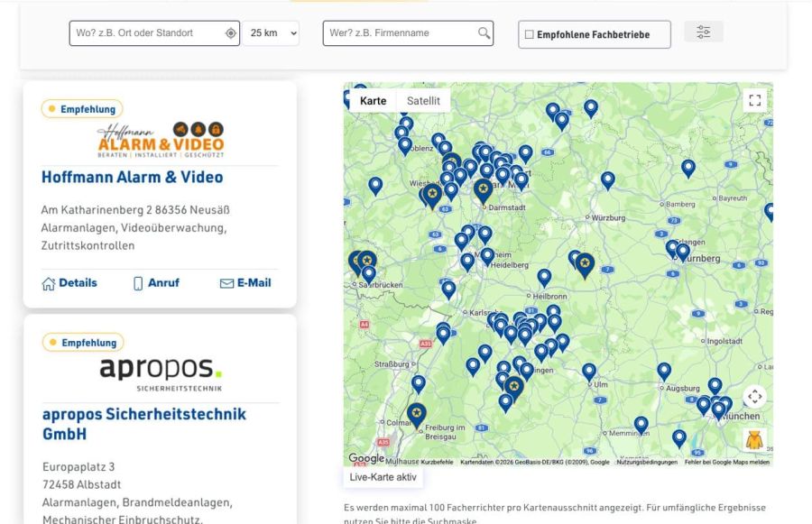Switch map to Karte view
Viewport: 812px width, 524px height.
pyautogui.click(x=373, y=101)
